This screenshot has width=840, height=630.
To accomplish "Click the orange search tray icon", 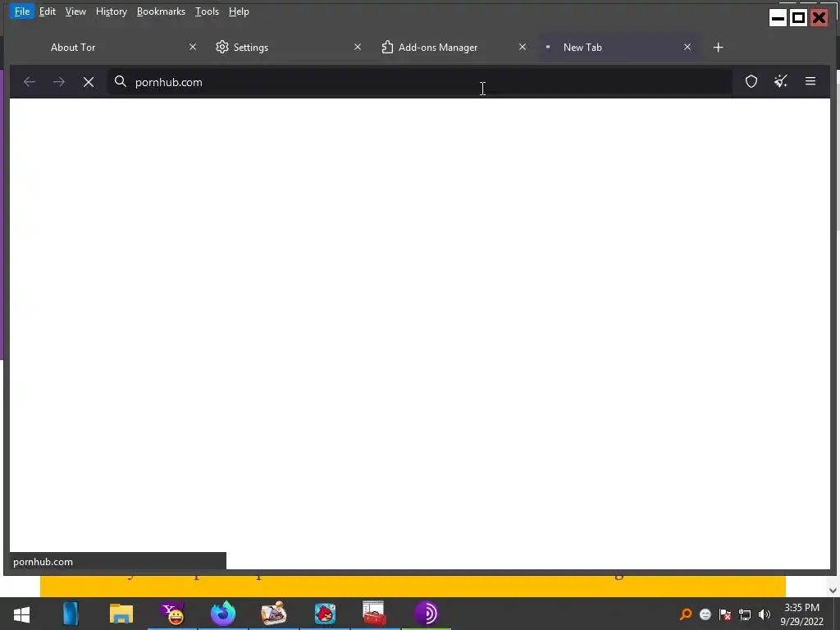I will pos(685,614).
